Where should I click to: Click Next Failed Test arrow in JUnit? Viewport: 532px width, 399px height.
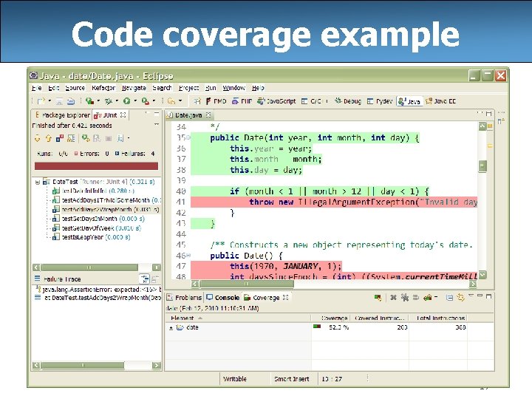tap(38, 138)
